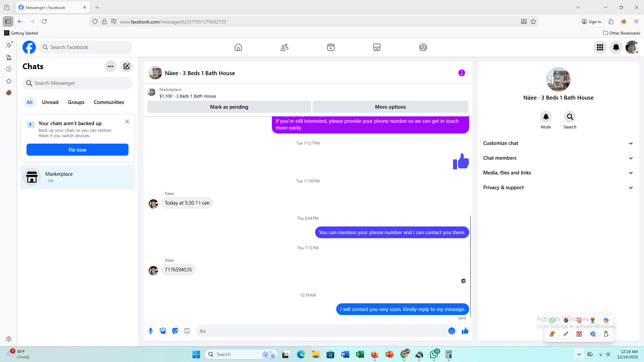Open the Firefox application hamburger menu
Screen dimensions: 644x362
pyautogui.click(x=636, y=21)
